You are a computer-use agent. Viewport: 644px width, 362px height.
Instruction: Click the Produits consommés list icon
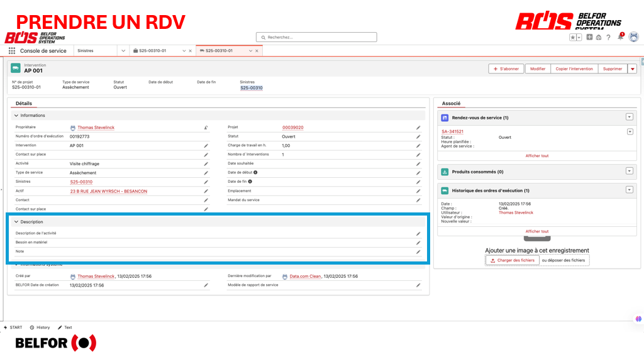click(x=445, y=172)
